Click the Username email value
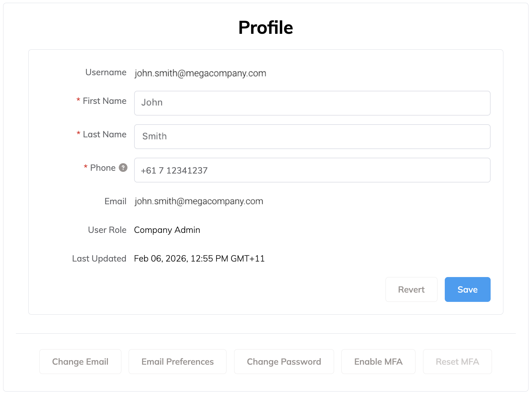532x394 pixels. pyautogui.click(x=200, y=73)
